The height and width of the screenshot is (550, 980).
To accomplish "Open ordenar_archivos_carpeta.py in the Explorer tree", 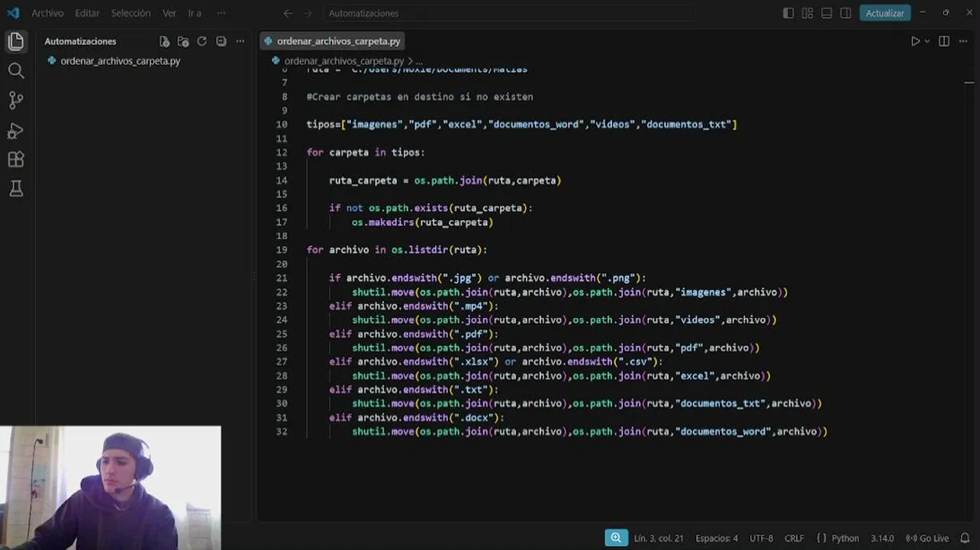I will tap(120, 60).
